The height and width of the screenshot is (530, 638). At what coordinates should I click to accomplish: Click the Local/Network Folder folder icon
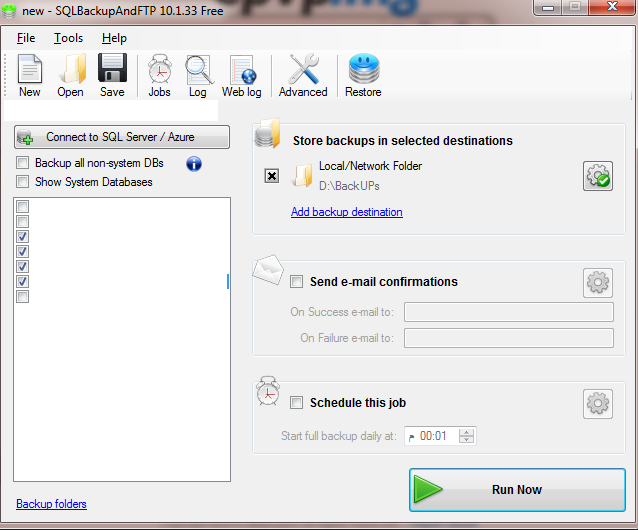(302, 176)
